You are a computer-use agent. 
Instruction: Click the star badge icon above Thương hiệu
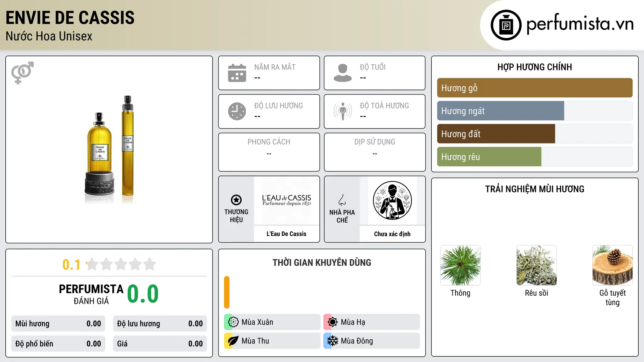[236, 200]
